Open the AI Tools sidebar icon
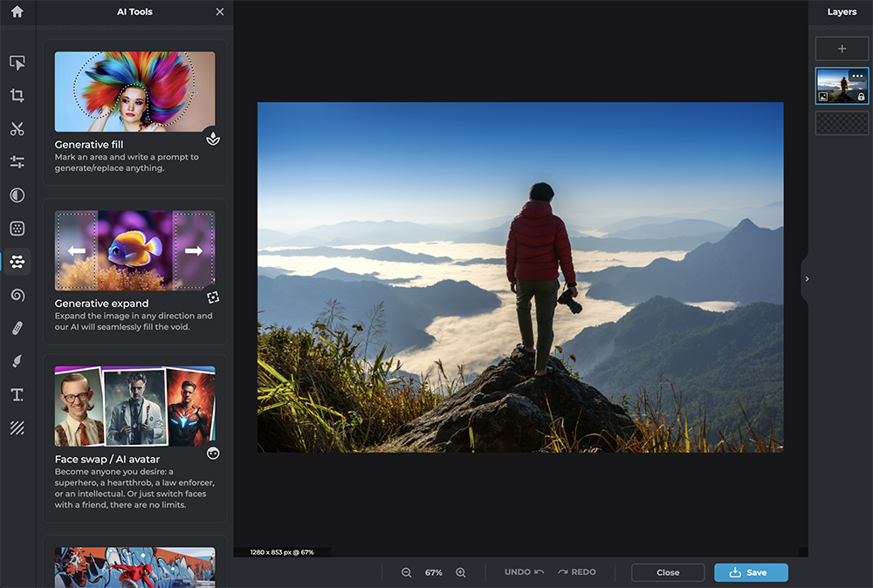Image resolution: width=873 pixels, height=588 pixels. [17, 262]
